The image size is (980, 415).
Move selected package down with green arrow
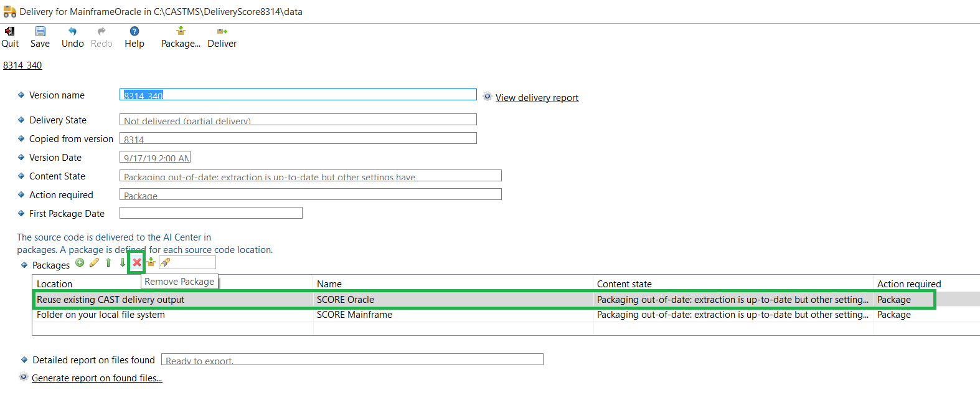coord(123,263)
